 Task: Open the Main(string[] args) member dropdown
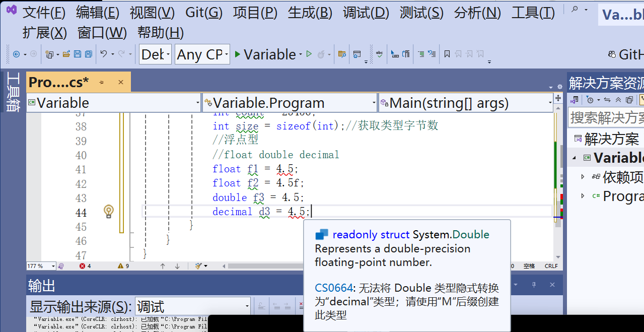[466, 103]
